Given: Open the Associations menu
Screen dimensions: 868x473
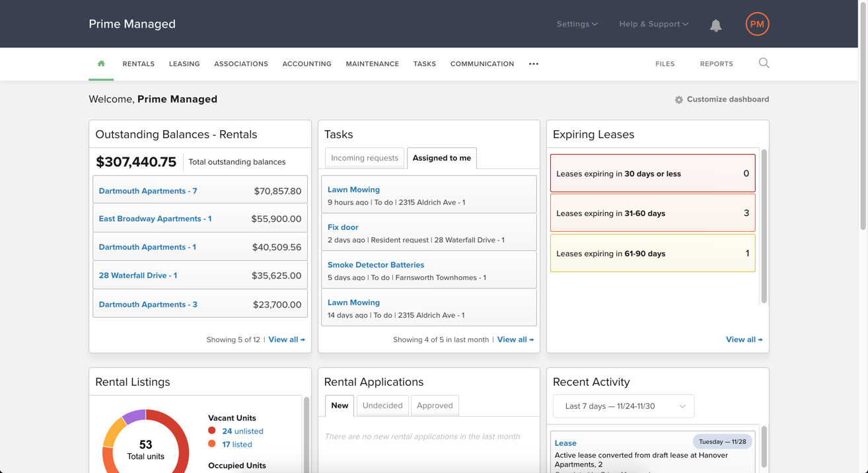Looking at the screenshot, I should click(241, 64).
